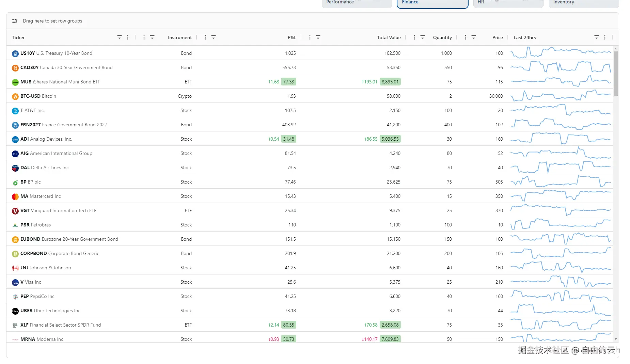Click the FRN2027 ticker logo
The height and width of the screenshot is (364, 630).
(x=15, y=125)
